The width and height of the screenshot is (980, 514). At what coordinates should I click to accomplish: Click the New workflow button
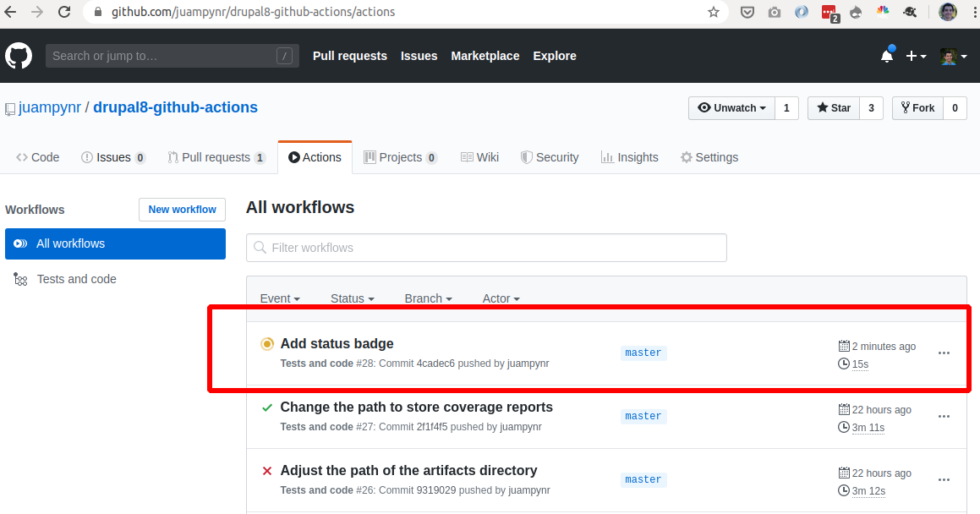pos(182,209)
